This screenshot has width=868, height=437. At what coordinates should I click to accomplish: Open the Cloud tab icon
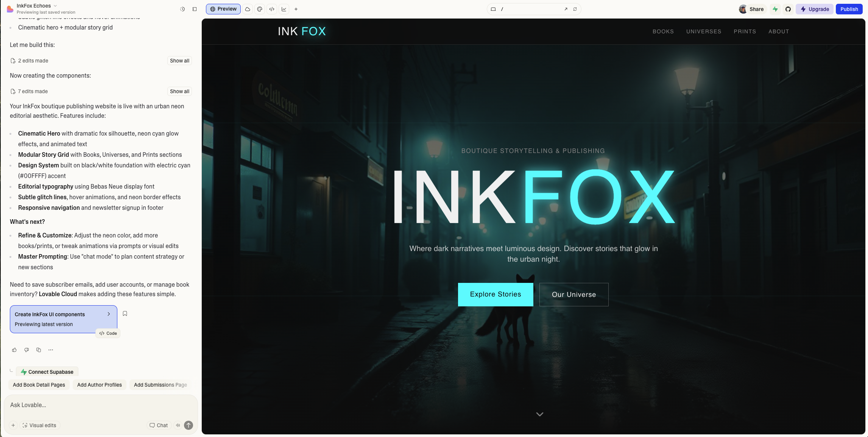(248, 9)
